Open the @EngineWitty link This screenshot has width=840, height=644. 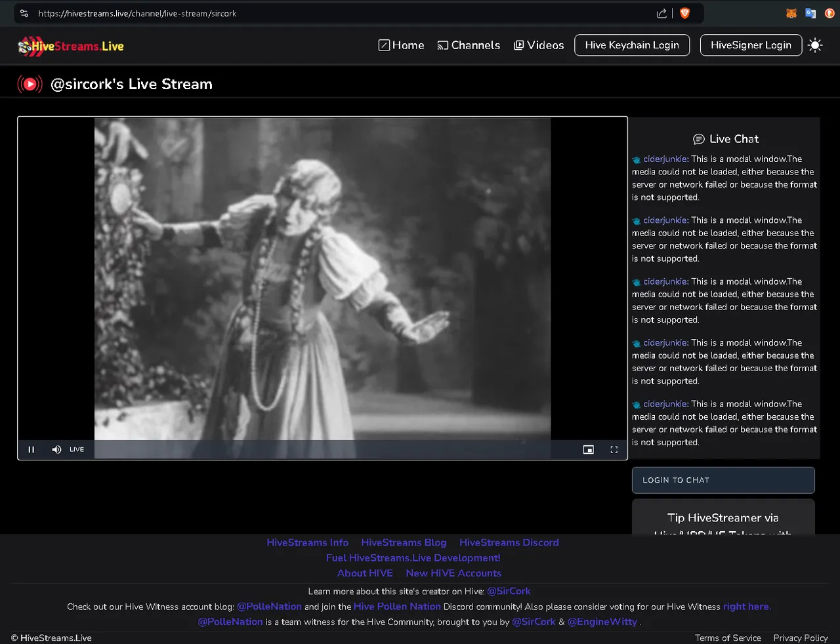click(602, 622)
